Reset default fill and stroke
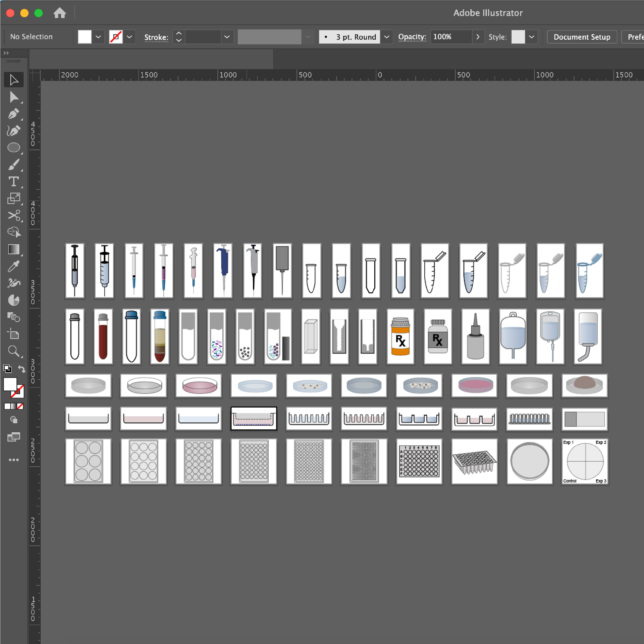The image size is (644, 644). pos(7,369)
